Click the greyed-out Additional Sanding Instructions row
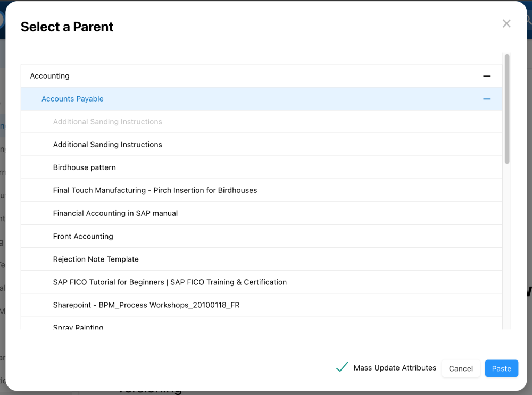The image size is (532, 395). [107, 122]
